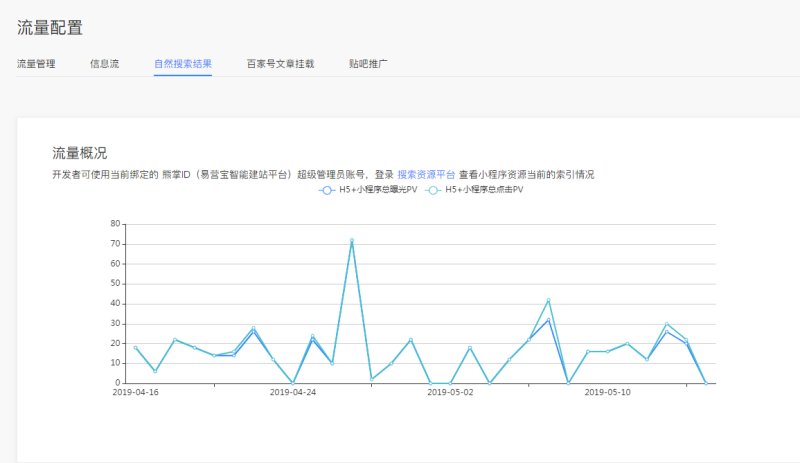Click the 2019-05-02 x-axis date label
The image size is (800, 463).
point(449,393)
